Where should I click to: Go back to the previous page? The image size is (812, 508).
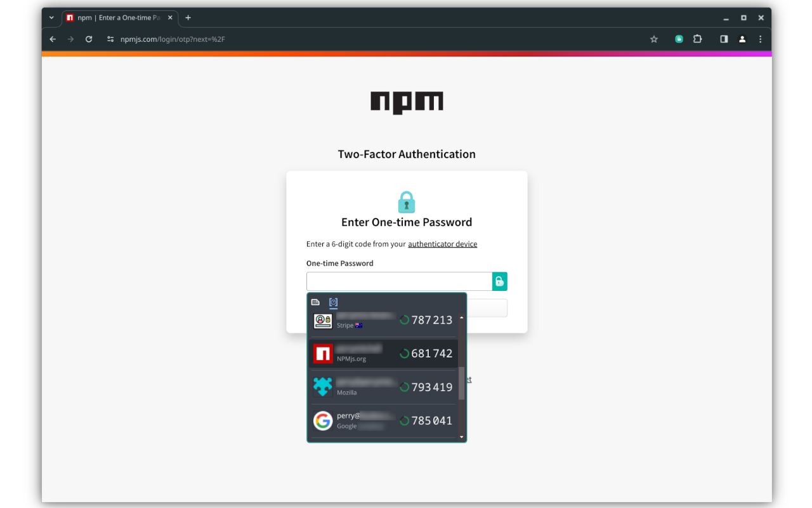pyautogui.click(x=53, y=39)
